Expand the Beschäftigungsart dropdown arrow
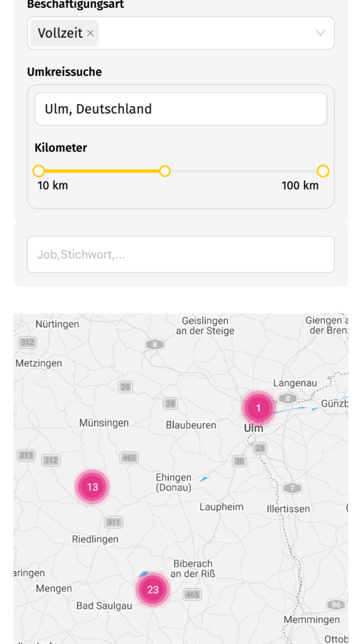362x644 pixels. pyautogui.click(x=320, y=33)
